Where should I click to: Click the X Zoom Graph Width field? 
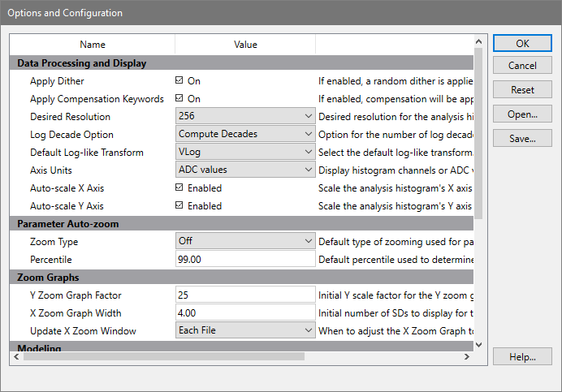245,312
